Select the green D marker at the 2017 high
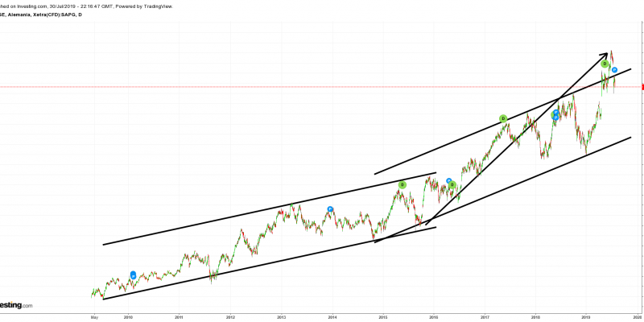Screen dimensions: 644x322 (502, 118)
